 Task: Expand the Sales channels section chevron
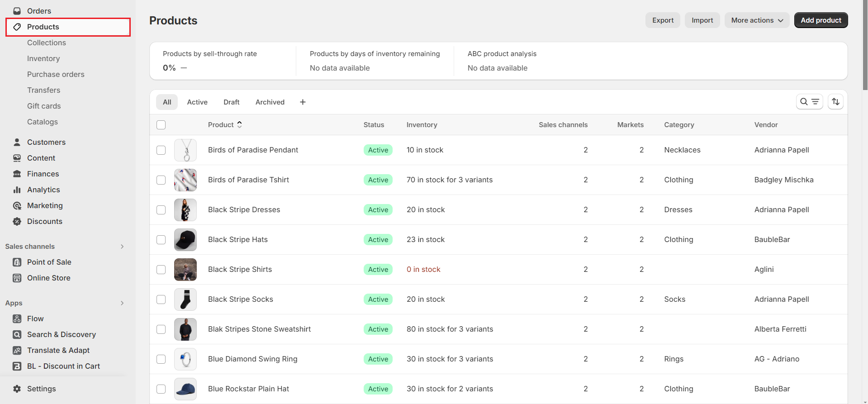click(x=122, y=247)
